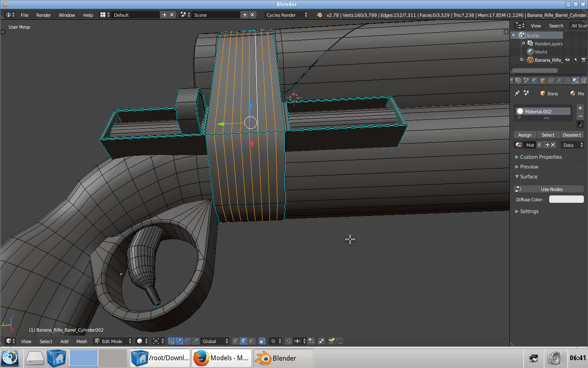Click the OpenGL render active viewport icon

[331, 341]
